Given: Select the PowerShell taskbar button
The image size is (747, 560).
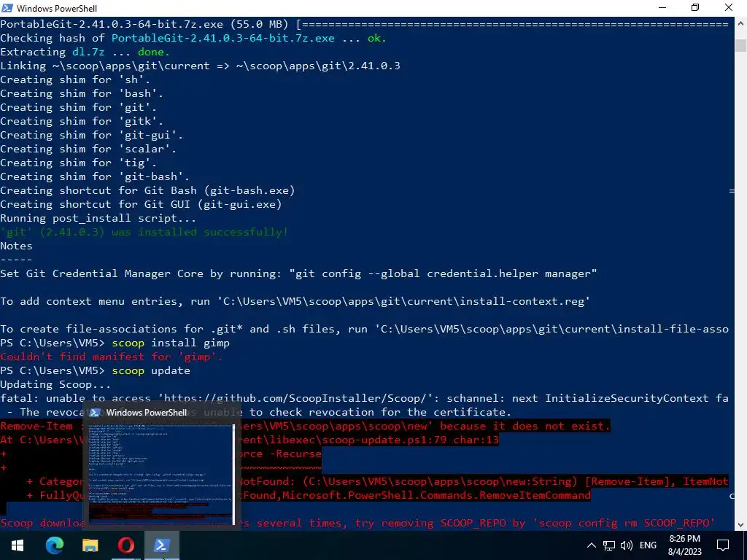Looking at the screenshot, I should (161, 545).
